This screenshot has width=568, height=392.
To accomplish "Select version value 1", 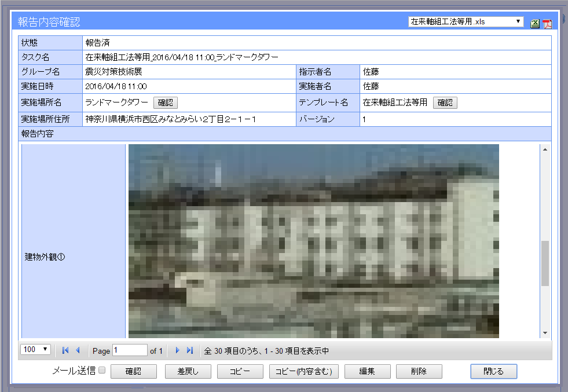I will [x=364, y=119].
